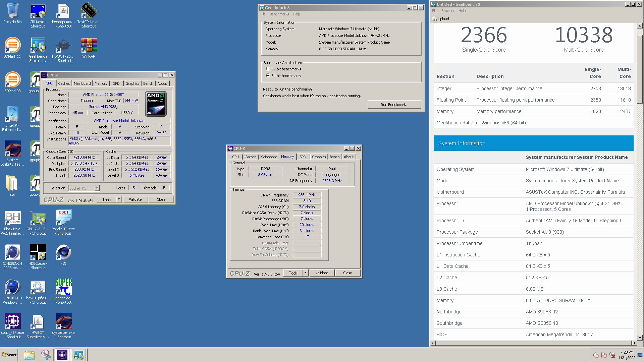Open the hwbotprime shortcut icon
This screenshot has height=362, width=644.
point(63,15)
